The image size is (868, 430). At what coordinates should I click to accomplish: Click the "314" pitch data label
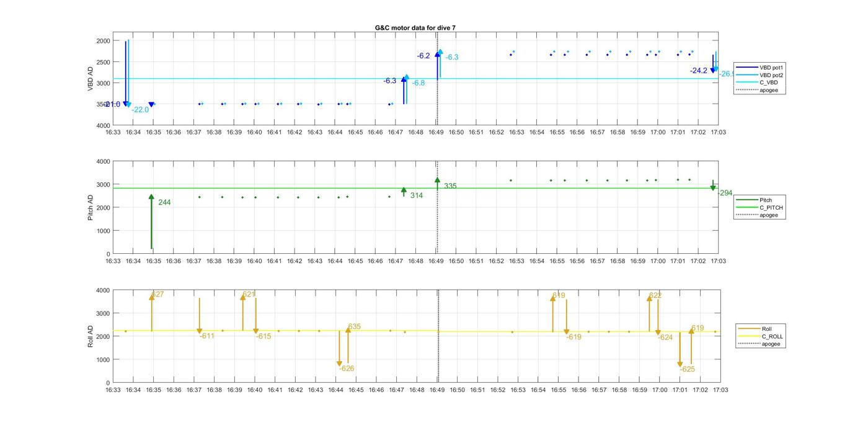417,195
